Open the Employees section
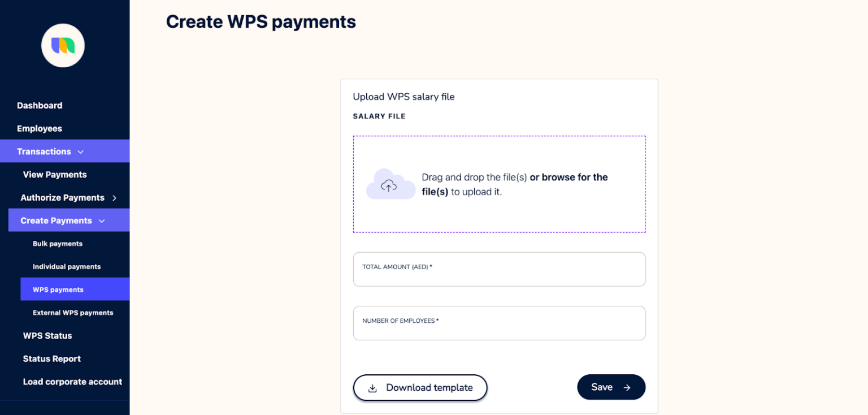 click(x=40, y=128)
